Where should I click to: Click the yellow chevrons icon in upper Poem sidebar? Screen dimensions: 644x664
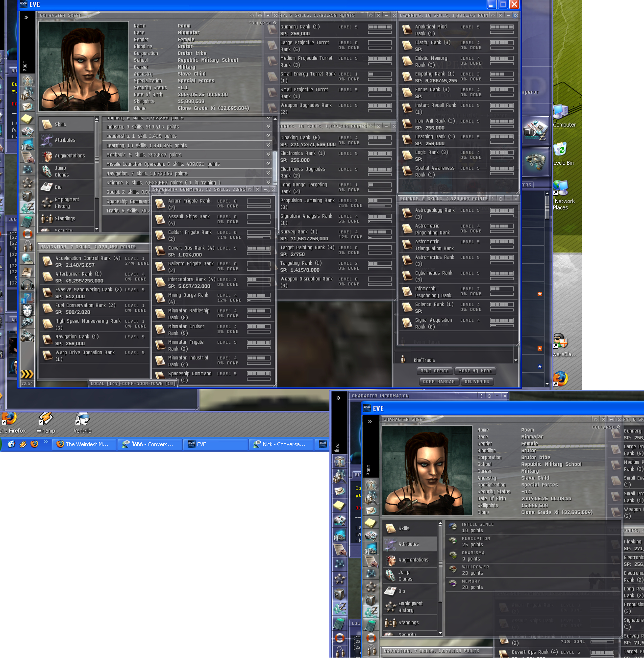pyautogui.click(x=27, y=374)
